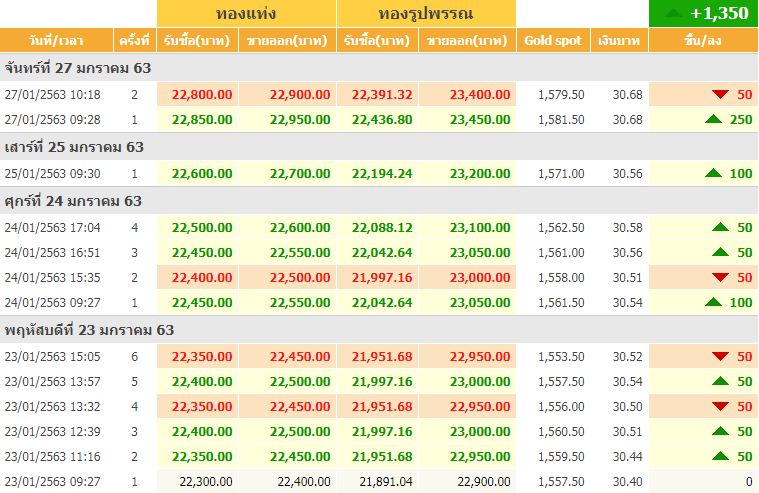
Task: Click Gold spot value 1,556.00
Action: click(561, 406)
